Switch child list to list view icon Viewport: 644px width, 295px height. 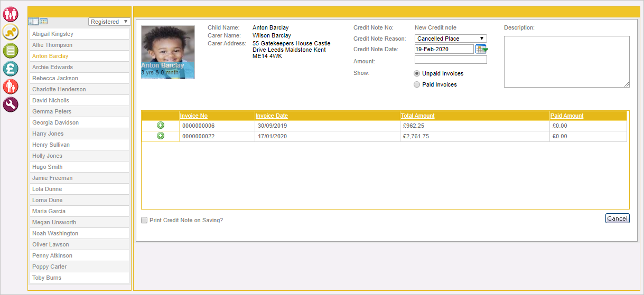coord(33,22)
